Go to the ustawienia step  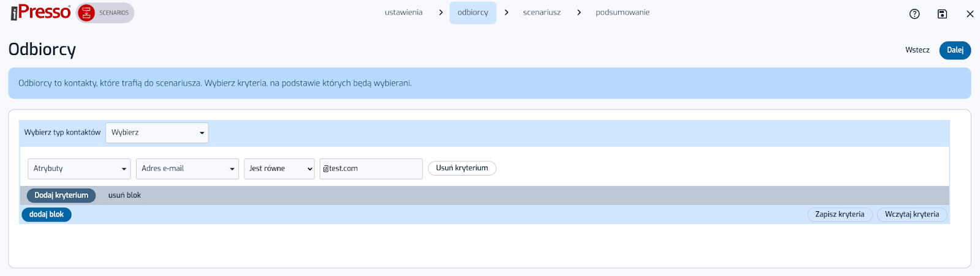[403, 12]
